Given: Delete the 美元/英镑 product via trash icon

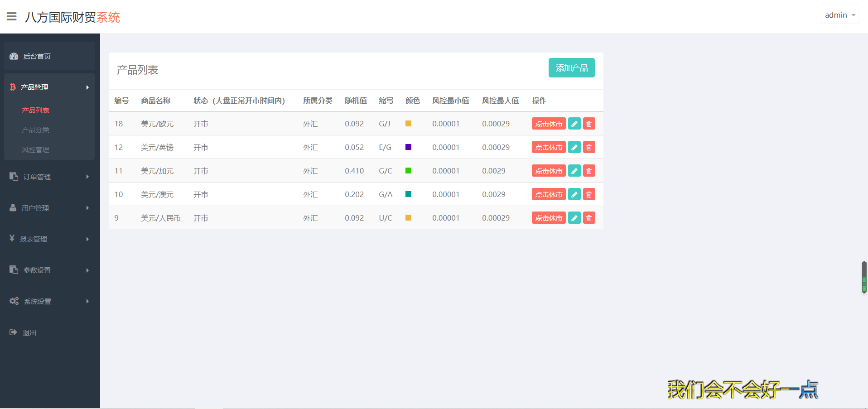Looking at the screenshot, I should coord(589,147).
